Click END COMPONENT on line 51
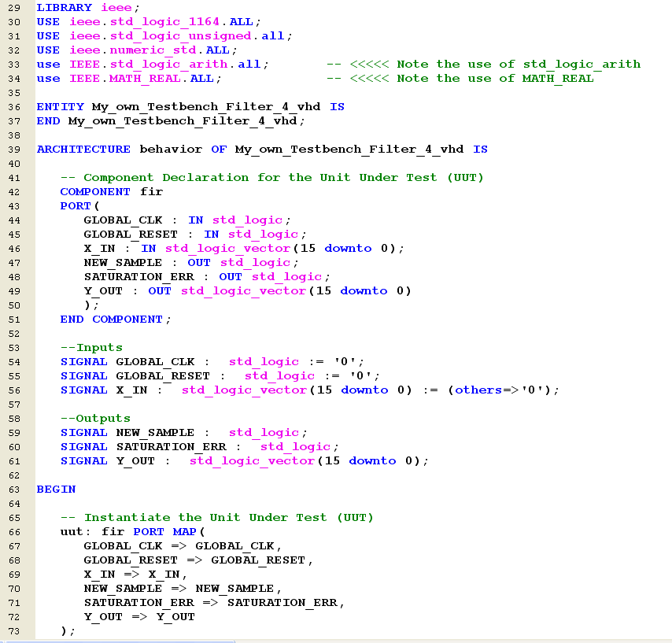672x643 pixels. pyautogui.click(x=112, y=320)
